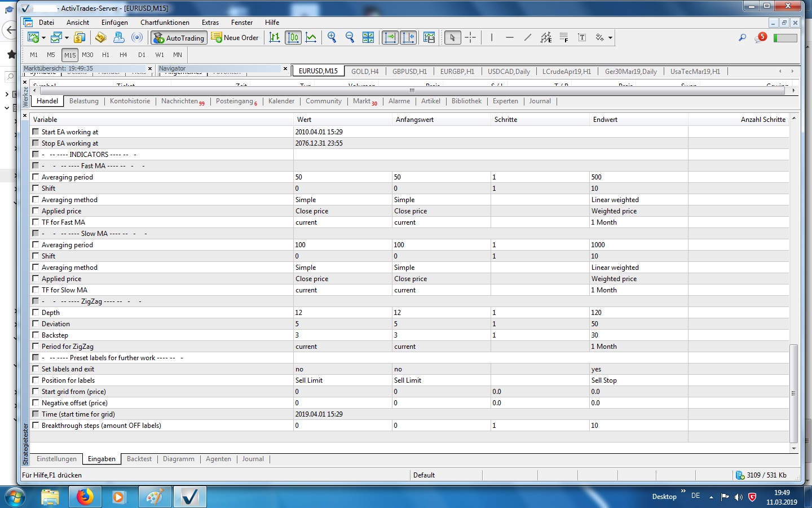Sort by the Anfangswert column header

point(442,120)
